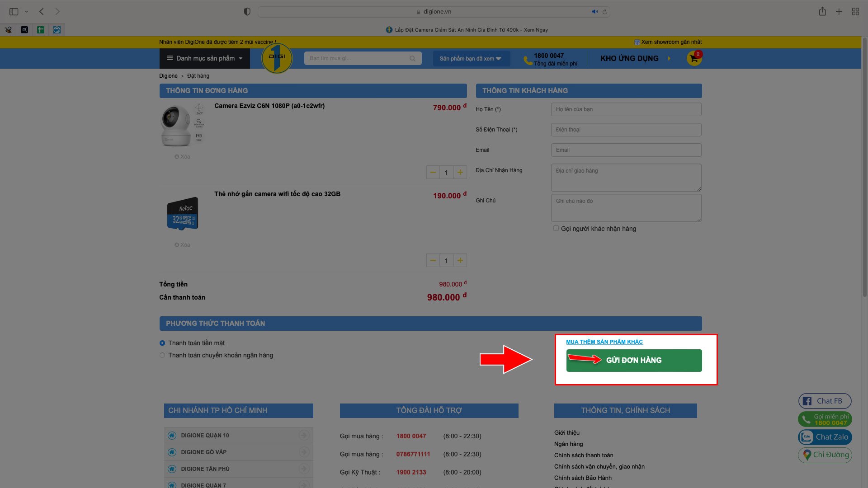Expand DIGIONE QUẬN 10 branch arrow
Screen dimensions: 868x488
304,435
